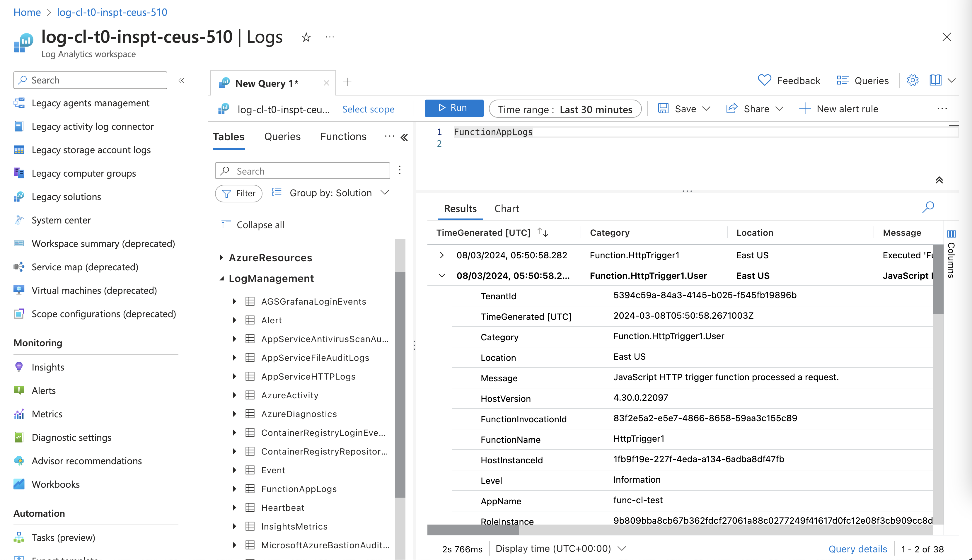
Task: Open the Share dropdown arrow
Action: [779, 109]
